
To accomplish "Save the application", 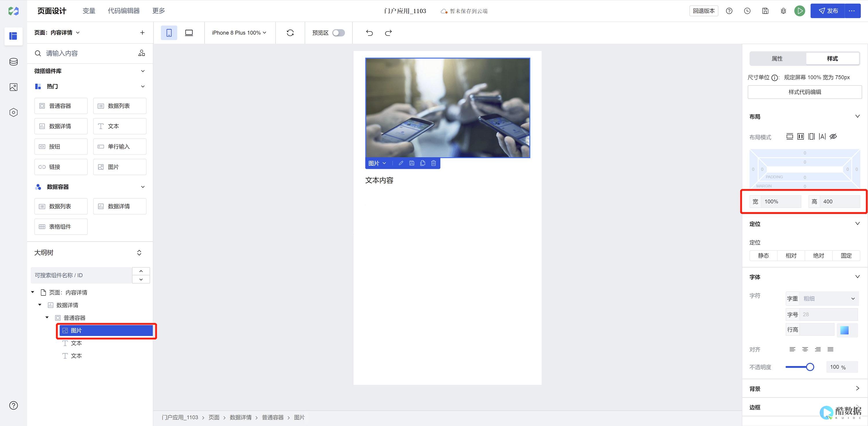I will [x=765, y=11].
